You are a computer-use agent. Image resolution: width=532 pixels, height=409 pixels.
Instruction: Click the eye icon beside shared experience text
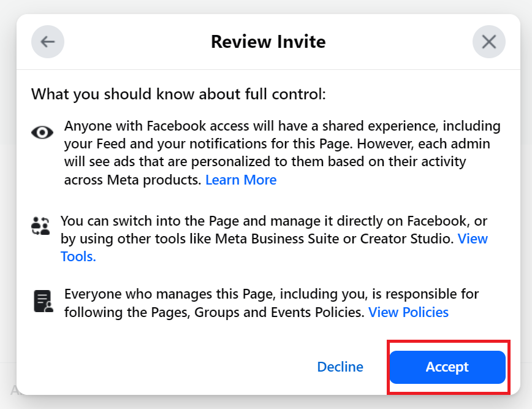tap(42, 132)
